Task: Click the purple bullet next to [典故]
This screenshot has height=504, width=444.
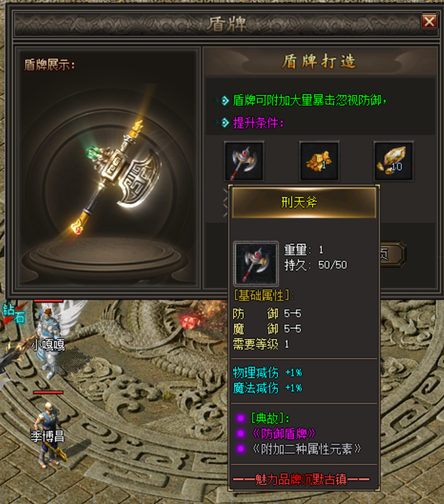Action: point(241,418)
